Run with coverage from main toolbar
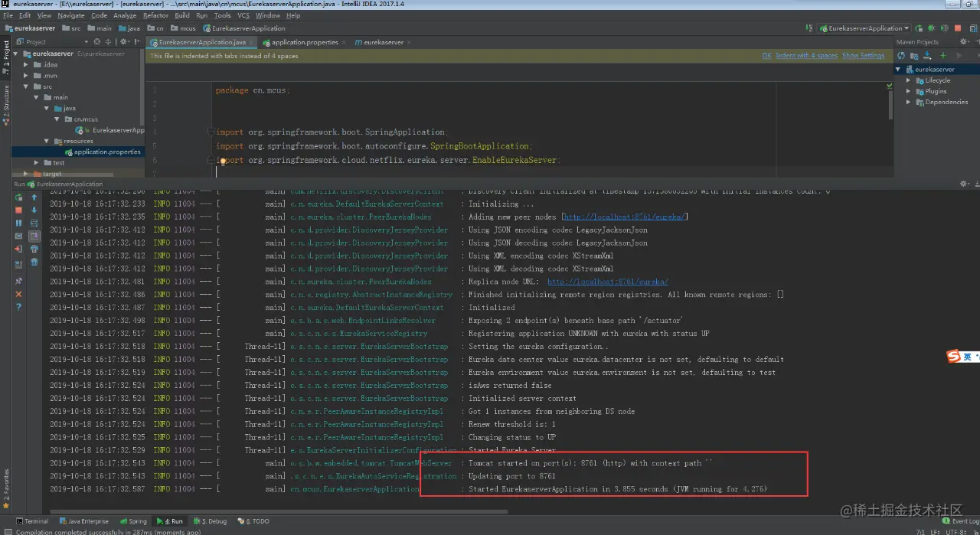This screenshot has width=980, height=535. click(x=944, y=28)
